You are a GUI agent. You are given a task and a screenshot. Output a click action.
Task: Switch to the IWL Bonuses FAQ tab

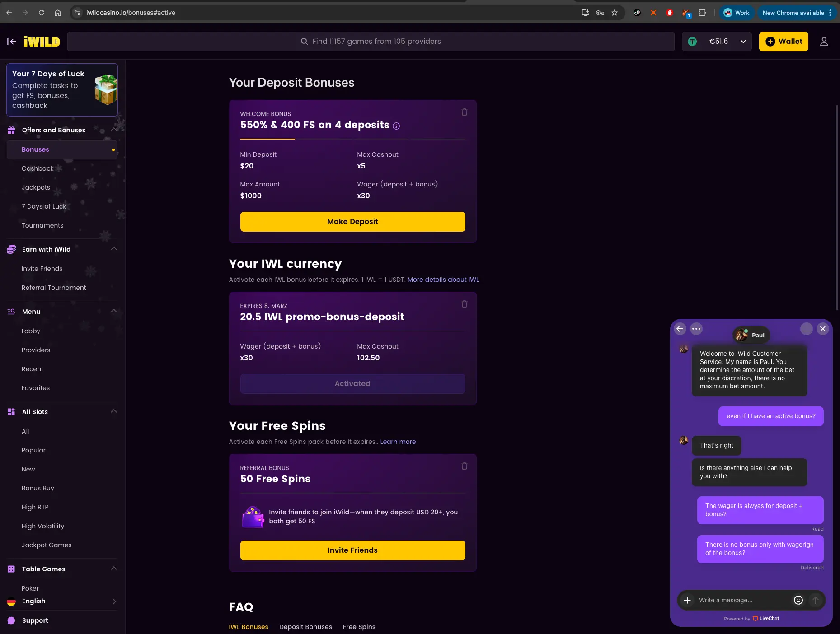tap(249, 627)
